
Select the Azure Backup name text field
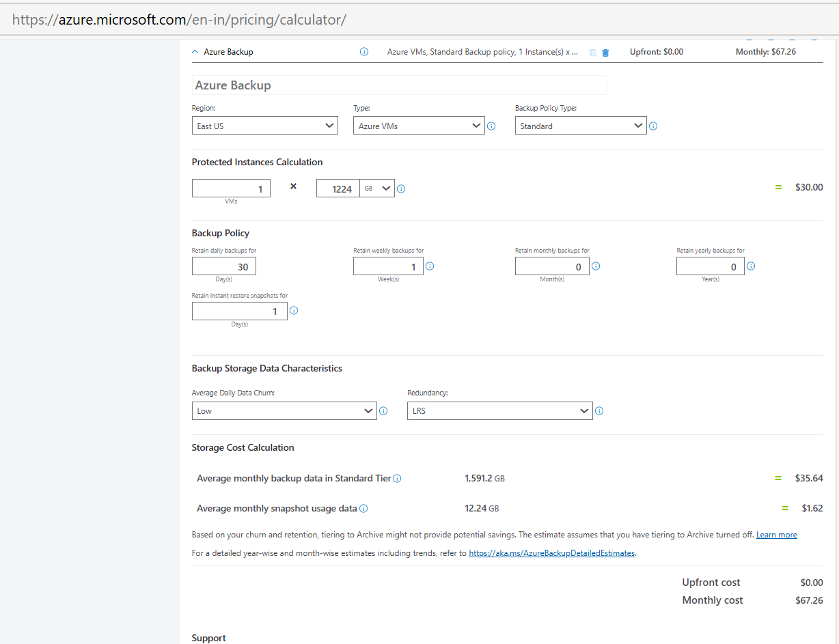[x=399, y=85]
